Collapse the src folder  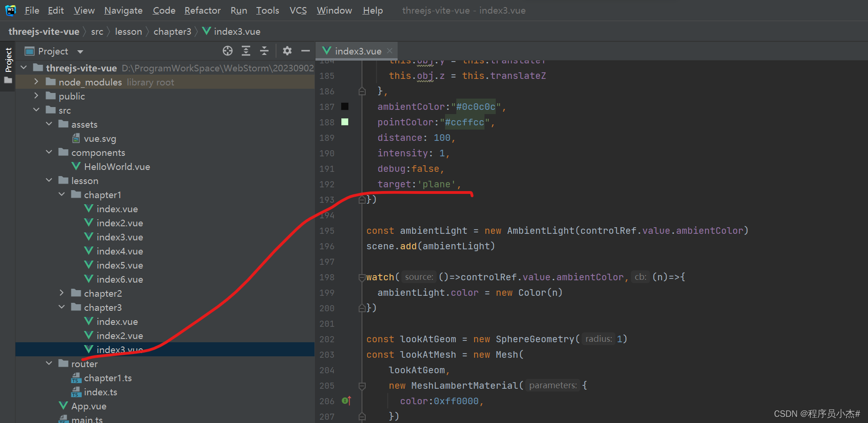(x=37, y=110)
